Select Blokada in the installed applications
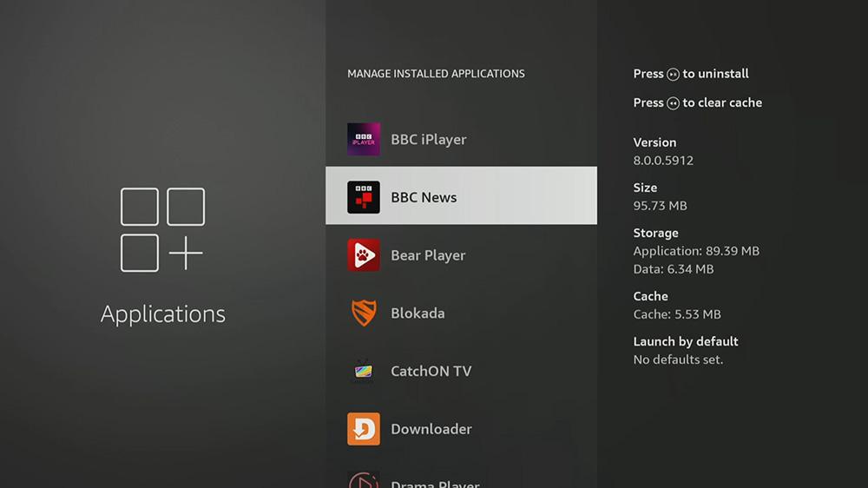The image size is (868, 488). point(461,313)
